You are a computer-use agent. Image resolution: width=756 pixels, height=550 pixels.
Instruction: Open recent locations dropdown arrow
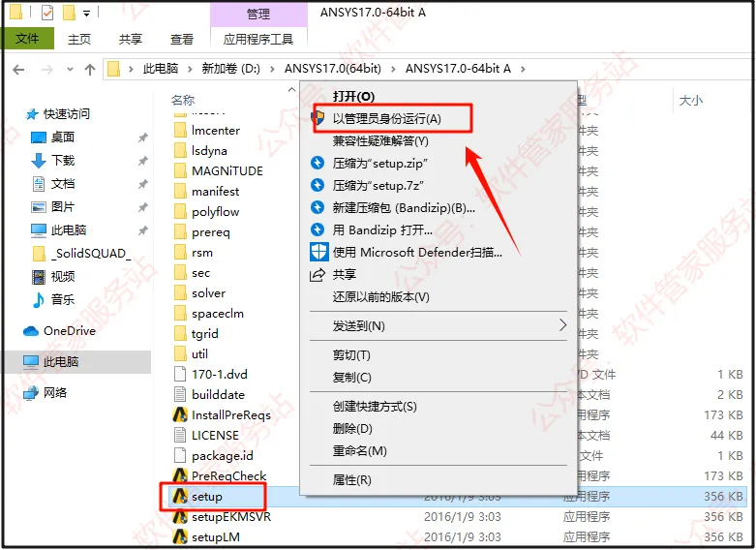click(70, 70)
